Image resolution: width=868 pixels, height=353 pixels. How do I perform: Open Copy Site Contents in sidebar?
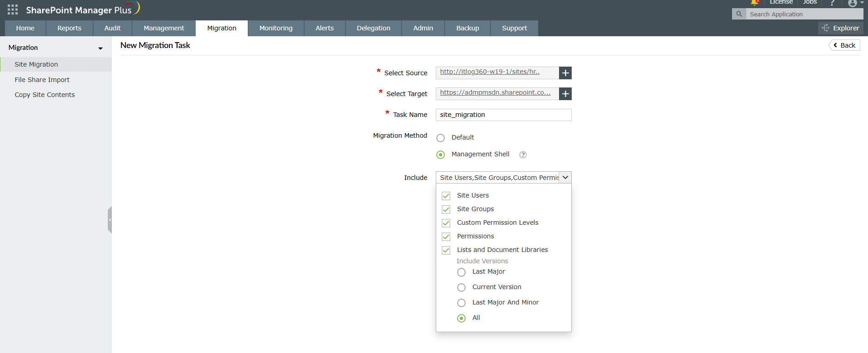pos(45,95)
